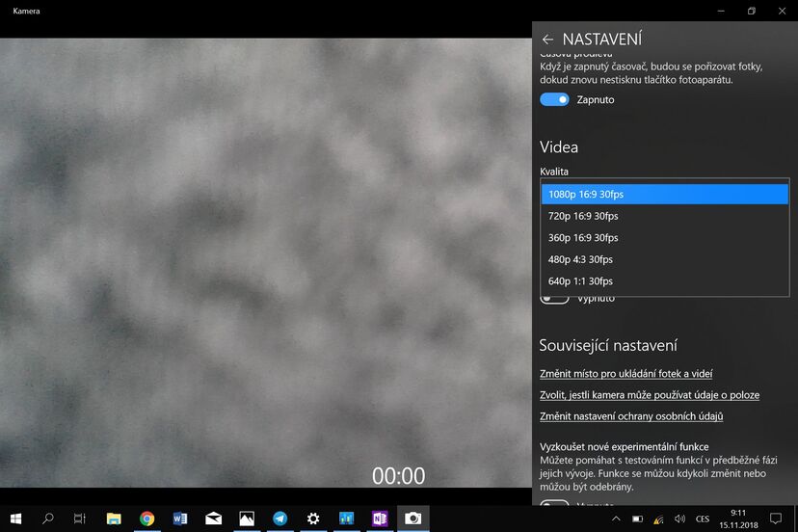Choose 720p 16:9 30fps quality option
The height and width of the screenshot is (532, 798).
click(665, 216)
